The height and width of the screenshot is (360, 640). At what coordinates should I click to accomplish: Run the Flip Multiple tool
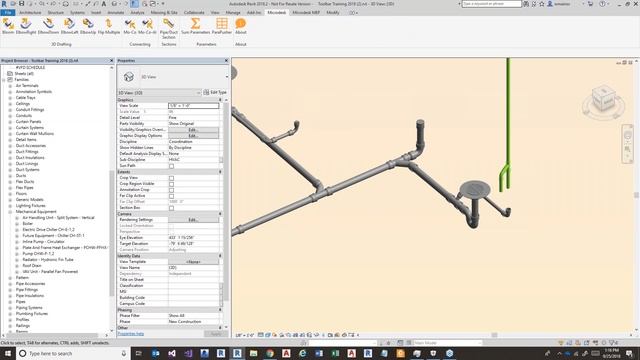click(109, 26)
